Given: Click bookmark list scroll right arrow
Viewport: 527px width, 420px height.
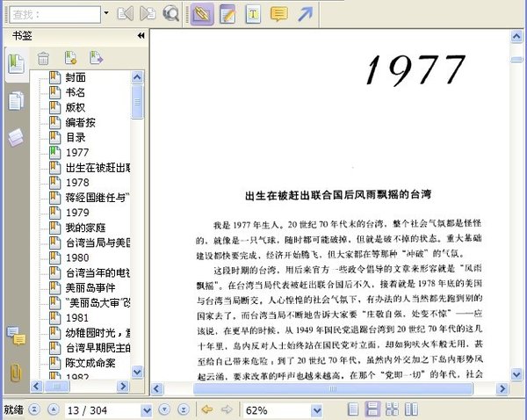Looking at the screenshot, I should click(123, 386).
